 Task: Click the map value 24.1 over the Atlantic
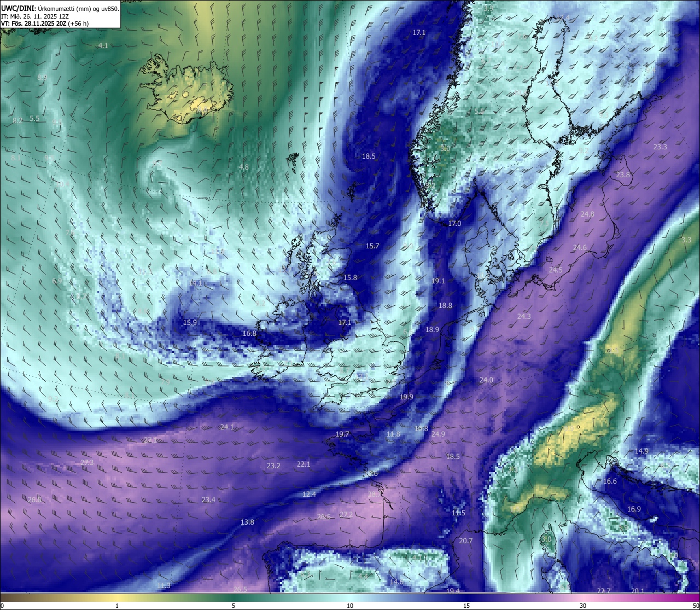pos(227,427)
